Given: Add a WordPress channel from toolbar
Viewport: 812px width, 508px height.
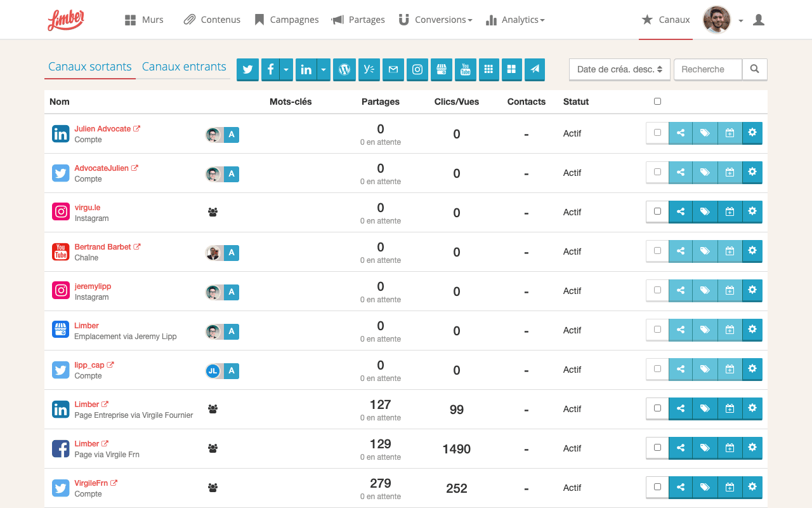Looking at the screenshot, I should [344, 69].
